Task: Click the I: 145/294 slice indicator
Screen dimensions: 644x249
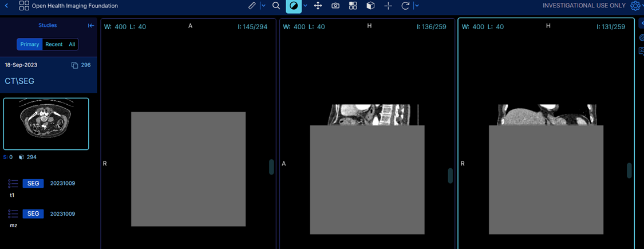Action: click(x=252, y=27)
